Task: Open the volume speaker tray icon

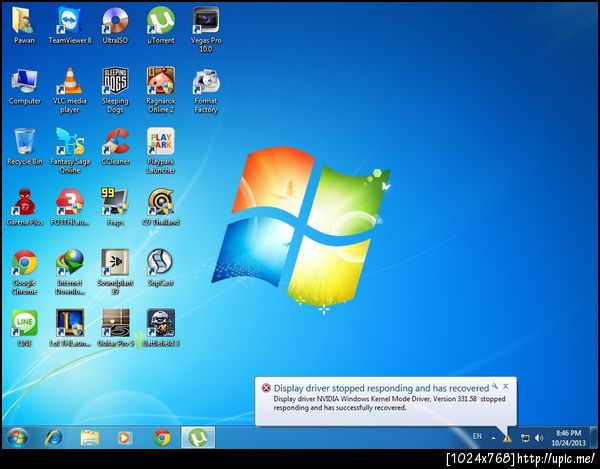Action: 539,438
